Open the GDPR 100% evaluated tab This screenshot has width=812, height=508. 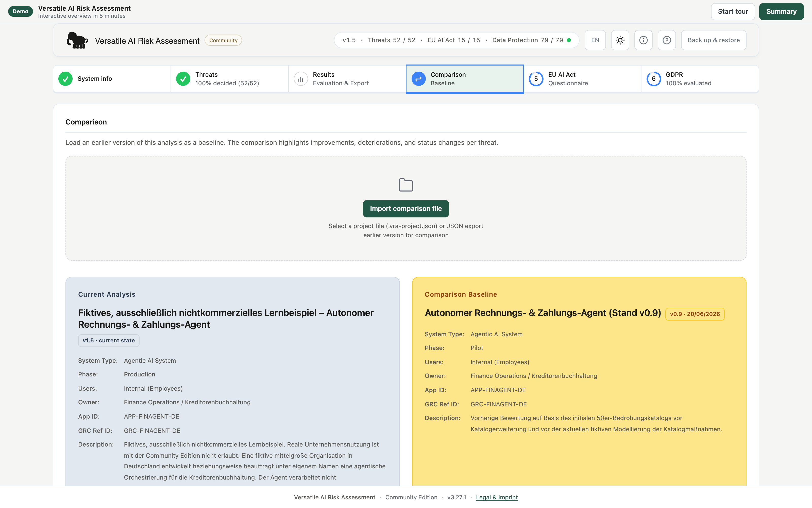pos(700,79)
